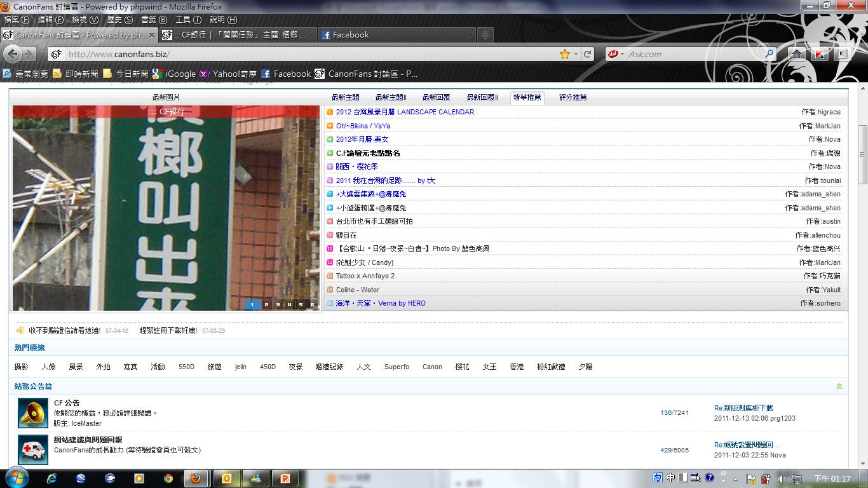Screen dimensions: 868x488
Task: Switch to the CF銀行 browser tab
Action: 237,35
